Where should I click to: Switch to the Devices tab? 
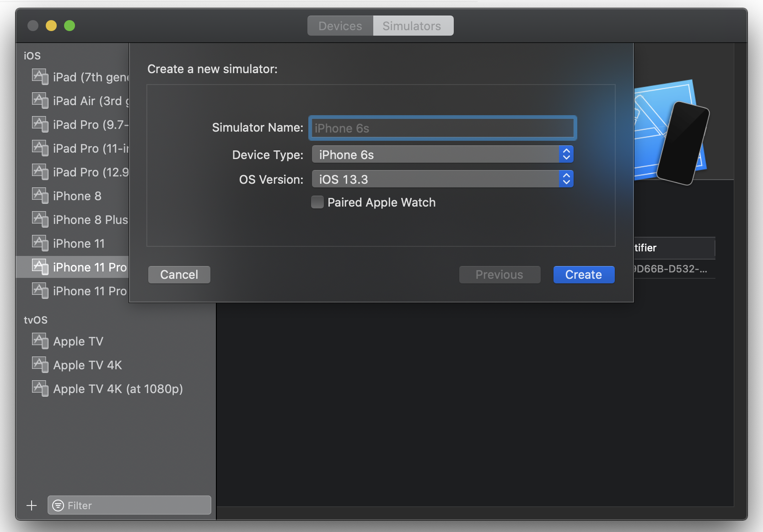point(340,26)
